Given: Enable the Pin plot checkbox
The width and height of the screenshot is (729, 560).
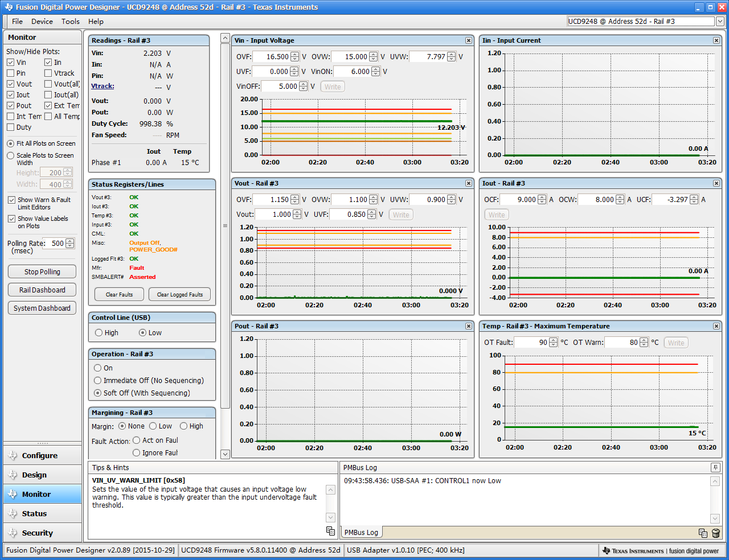Looking at the screenshot, I should [11, 73].
